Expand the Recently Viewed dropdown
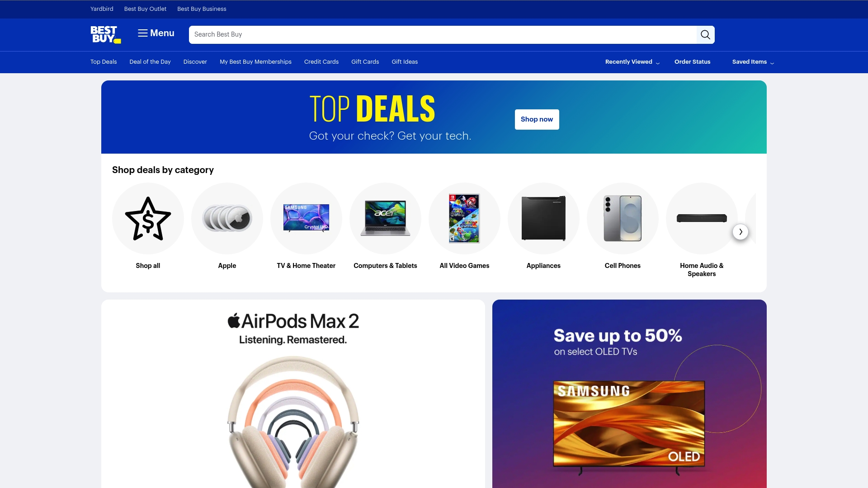 [x=632, y=62]
